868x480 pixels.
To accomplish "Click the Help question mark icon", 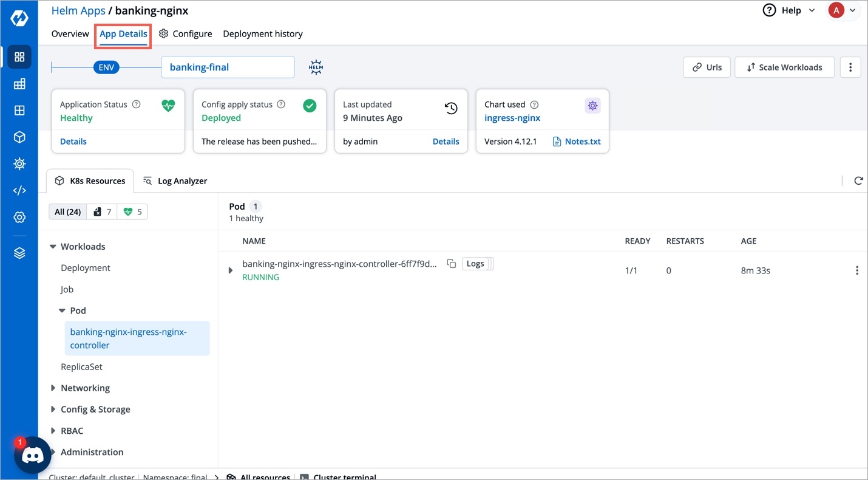I will click(x=769, y=10).
